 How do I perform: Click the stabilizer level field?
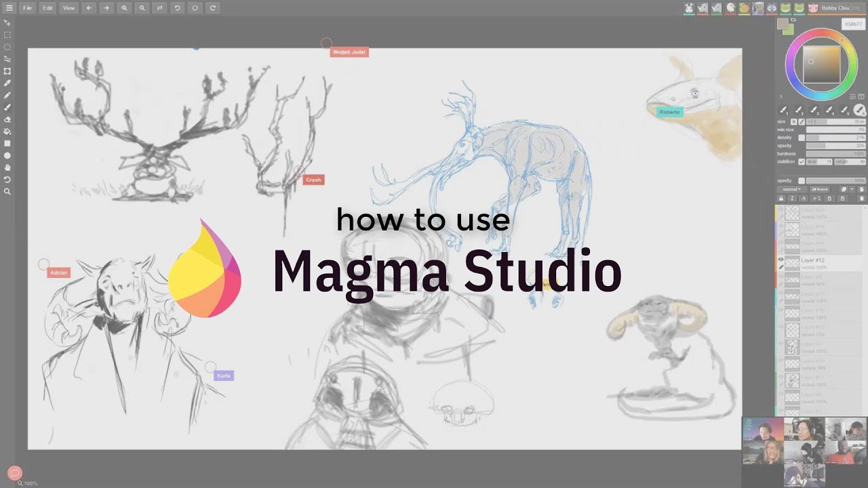[819, 162]
